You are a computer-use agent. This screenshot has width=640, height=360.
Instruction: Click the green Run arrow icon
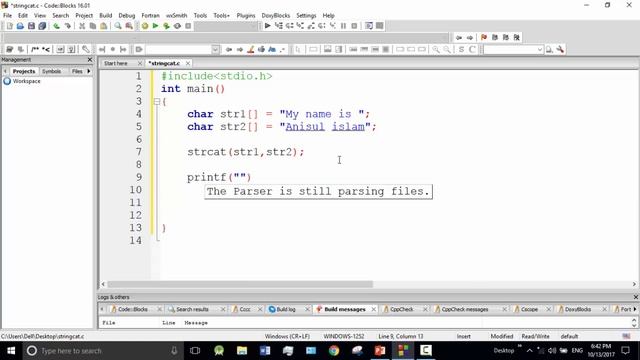pyautogui.click(x=156, y=26)
